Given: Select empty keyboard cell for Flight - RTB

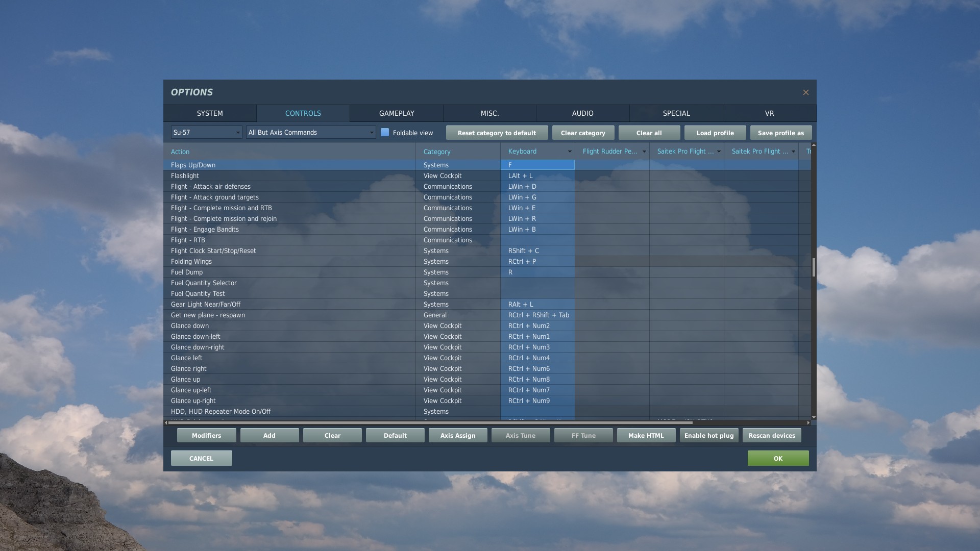Looking at the screenshot, I should (537, 240).
